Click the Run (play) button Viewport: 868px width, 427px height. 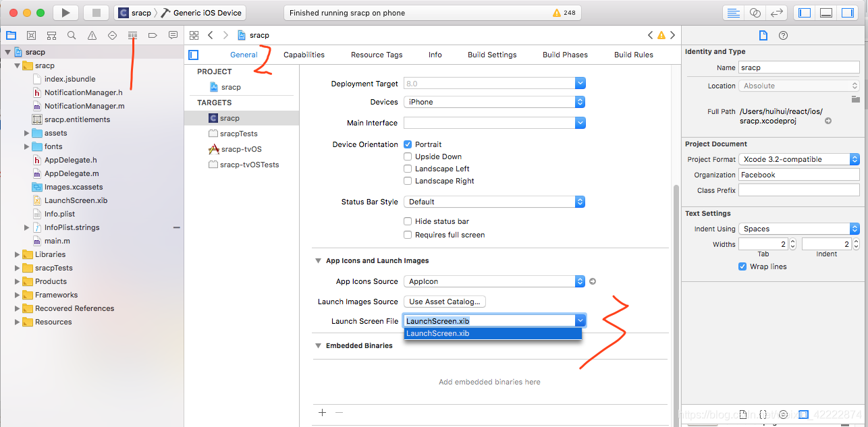click(65, 13)
